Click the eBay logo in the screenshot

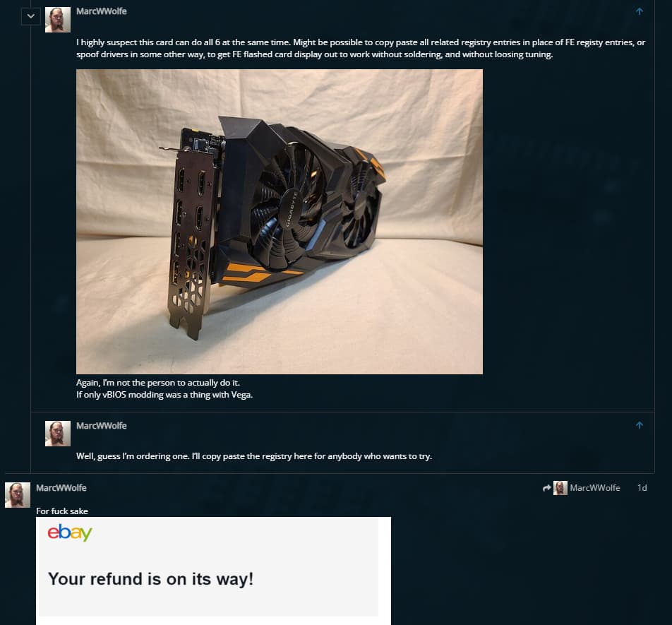(70, 532)
